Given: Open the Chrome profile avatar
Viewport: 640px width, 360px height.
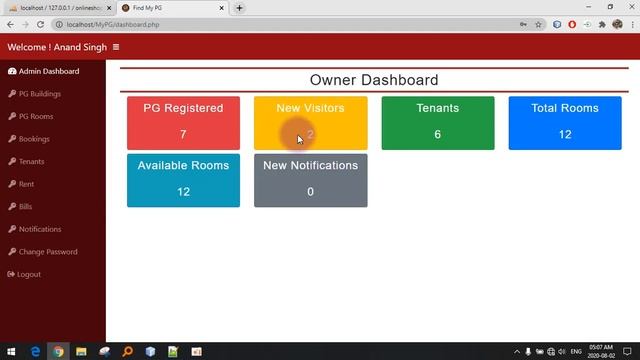Looking at the screenshot, I should tap(618, 24).
